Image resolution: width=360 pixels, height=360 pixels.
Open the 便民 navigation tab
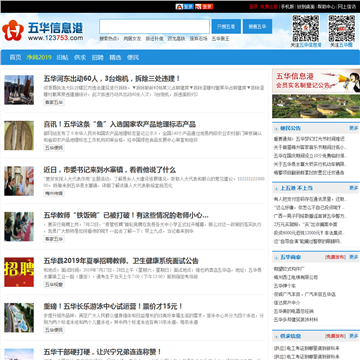pyautogui.click(x=133, y=57)
